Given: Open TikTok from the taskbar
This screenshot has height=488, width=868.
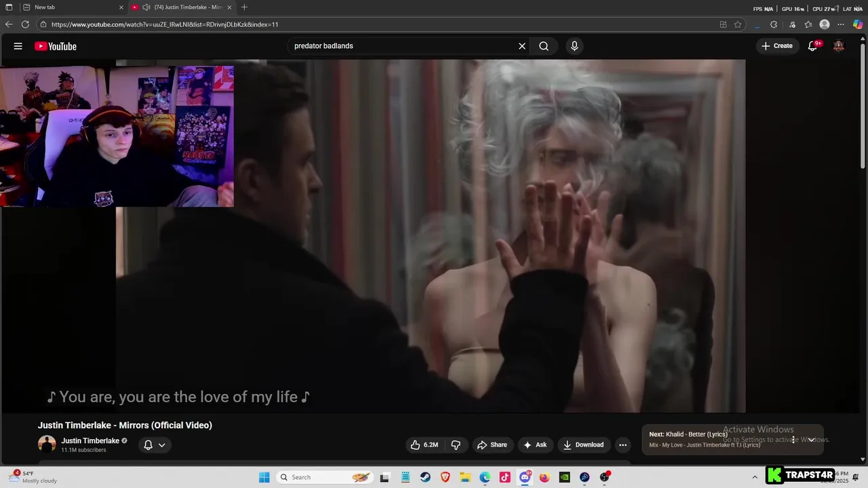Looking at the screenshot, I should point(505,477).
